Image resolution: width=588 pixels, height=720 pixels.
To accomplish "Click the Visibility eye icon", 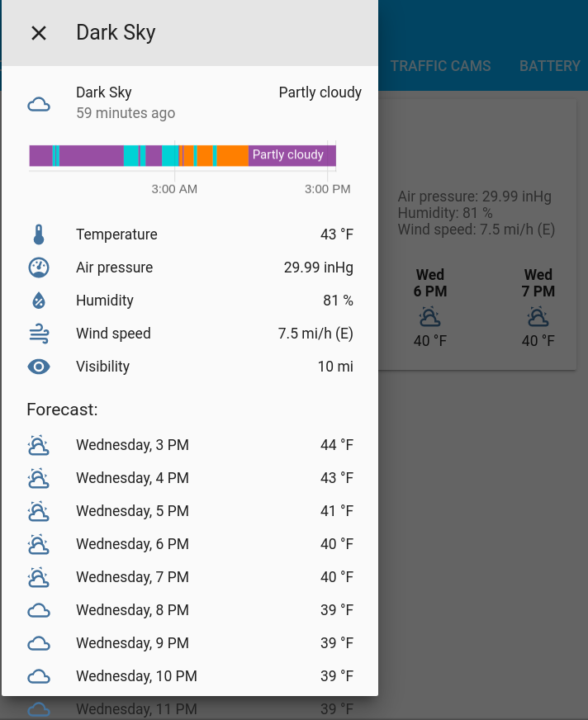I will coord(37,367).
